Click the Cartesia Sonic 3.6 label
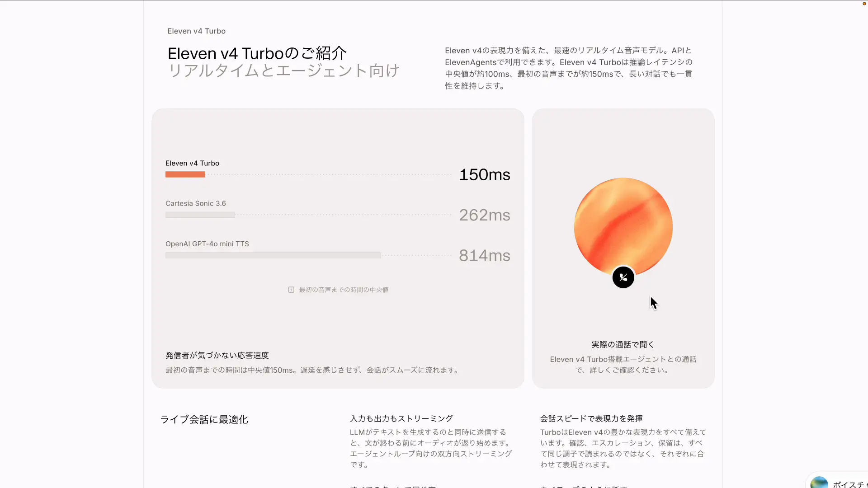Viewport: 868px width, 488px height. [196, 203]
